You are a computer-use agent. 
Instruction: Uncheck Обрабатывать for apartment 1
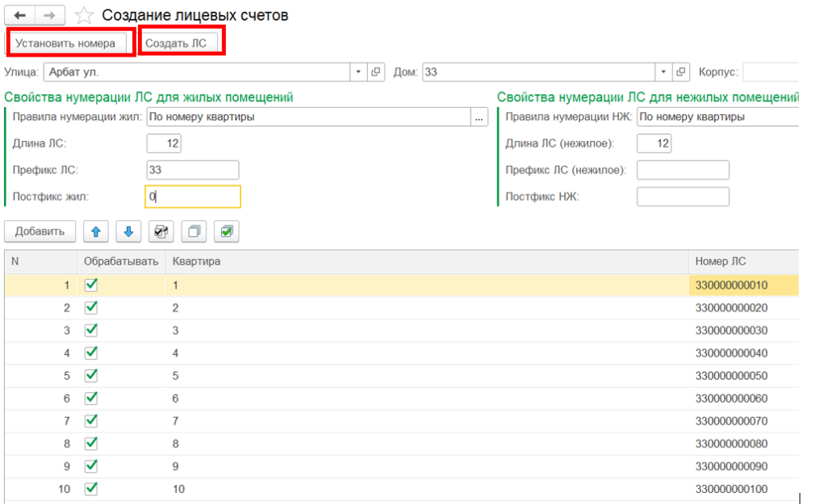(91, 284)
